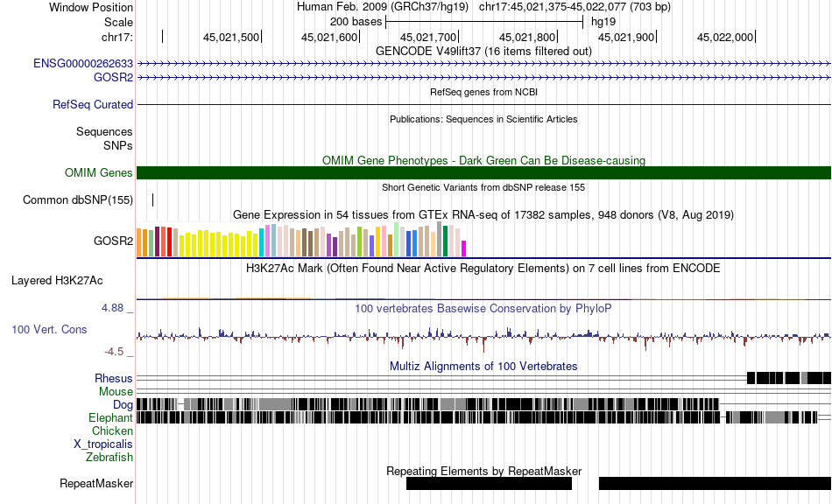Click the Scale label
Screen dimensions: 832x504
pos(118,22)
